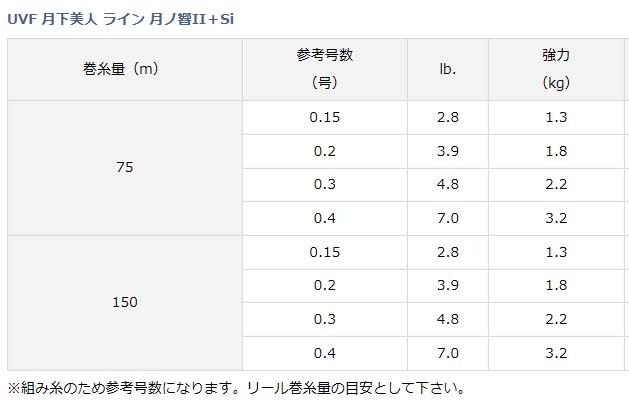Click 2.8 lb. value in the 150 m group

(447, 252)
